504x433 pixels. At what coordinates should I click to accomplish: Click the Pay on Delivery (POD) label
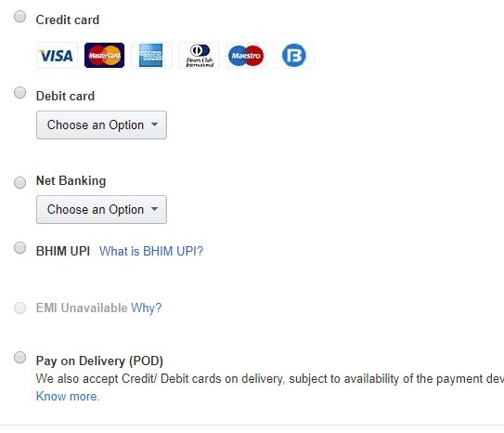(99, 361)
